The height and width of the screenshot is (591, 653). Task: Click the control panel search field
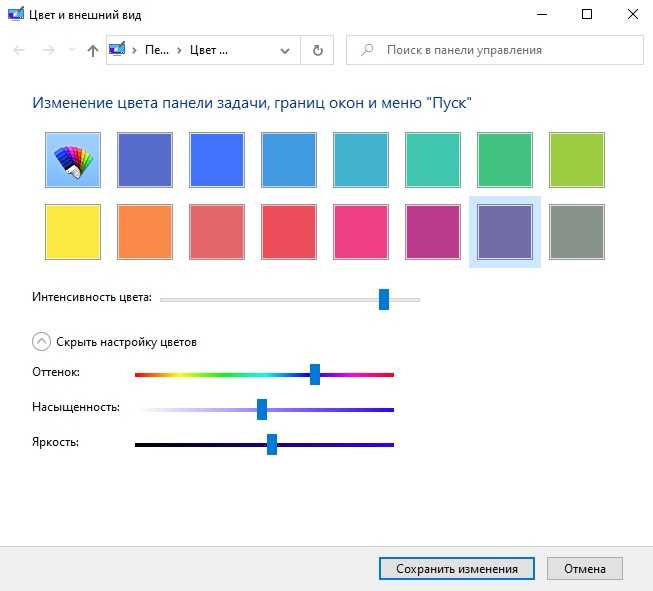495,50
